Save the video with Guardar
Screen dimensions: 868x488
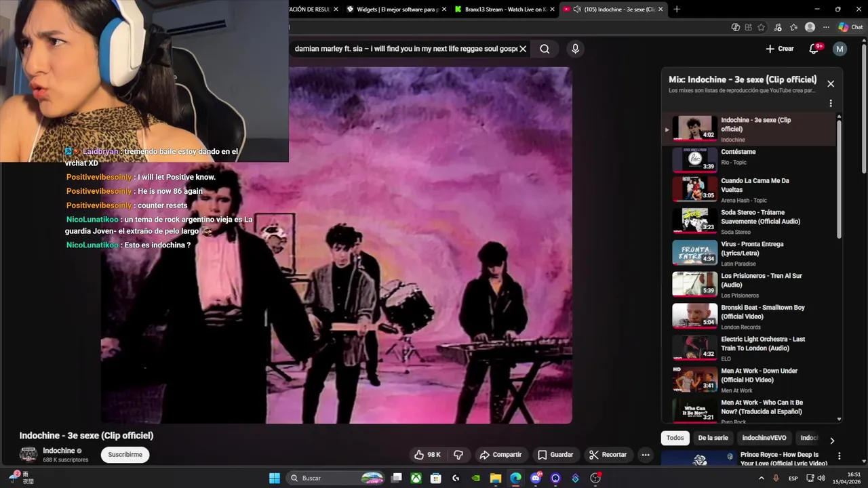tap(555, 455)
